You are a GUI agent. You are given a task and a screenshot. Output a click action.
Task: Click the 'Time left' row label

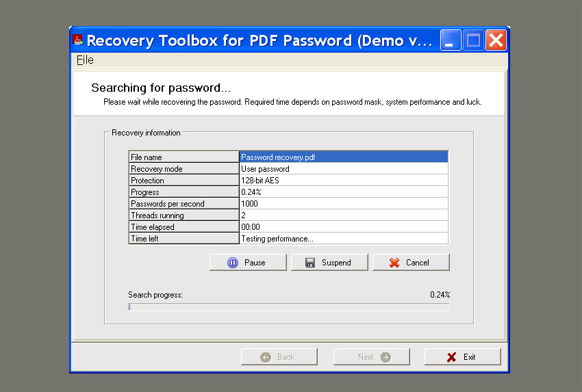coord(184,239)
